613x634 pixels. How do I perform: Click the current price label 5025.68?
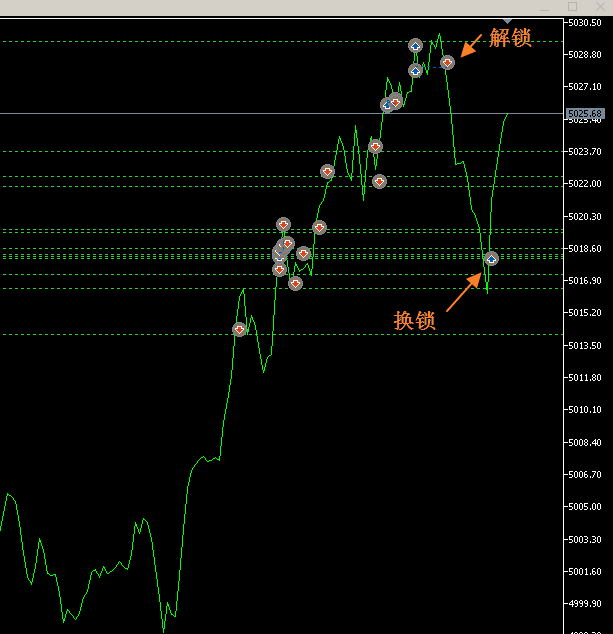pos(584,113)
